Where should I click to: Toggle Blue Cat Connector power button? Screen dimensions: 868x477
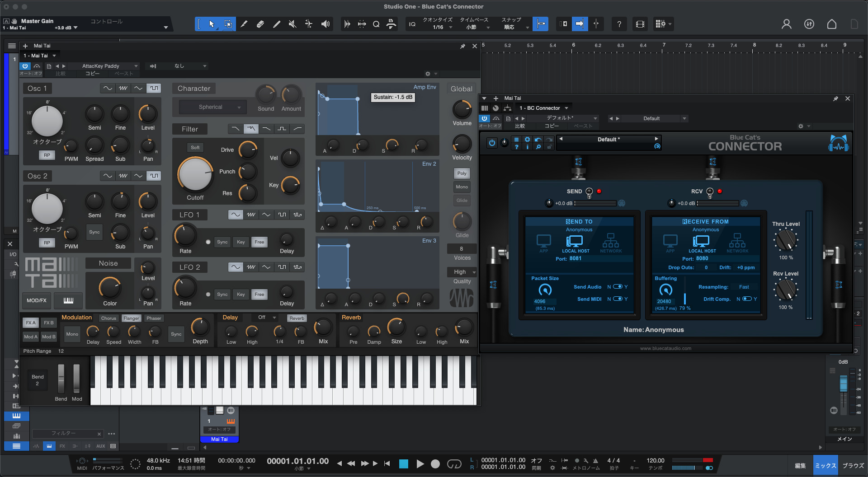click(492, 143)
